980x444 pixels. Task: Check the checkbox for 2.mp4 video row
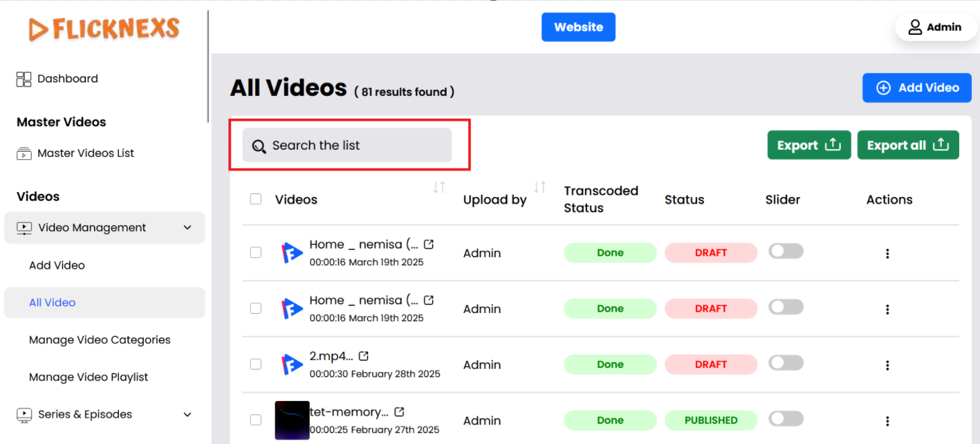click(255, 364)
